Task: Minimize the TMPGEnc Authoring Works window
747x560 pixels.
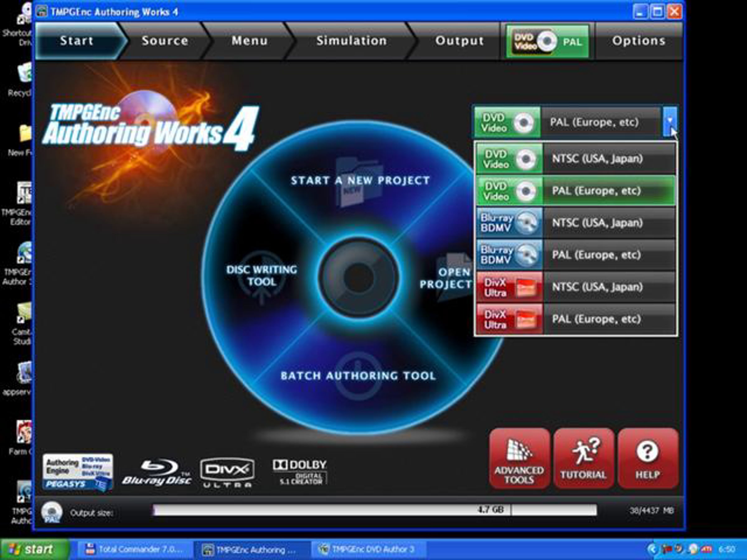Action: click(640, 12)
